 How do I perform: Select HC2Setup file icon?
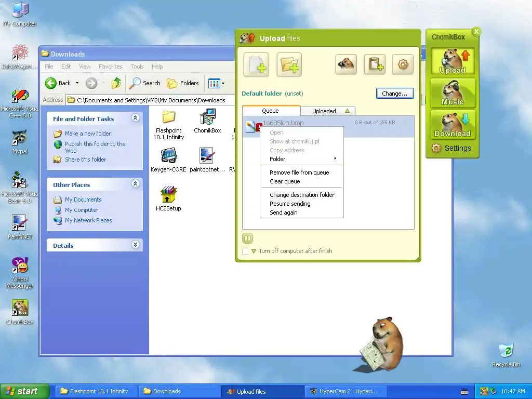tap(168, 199)
